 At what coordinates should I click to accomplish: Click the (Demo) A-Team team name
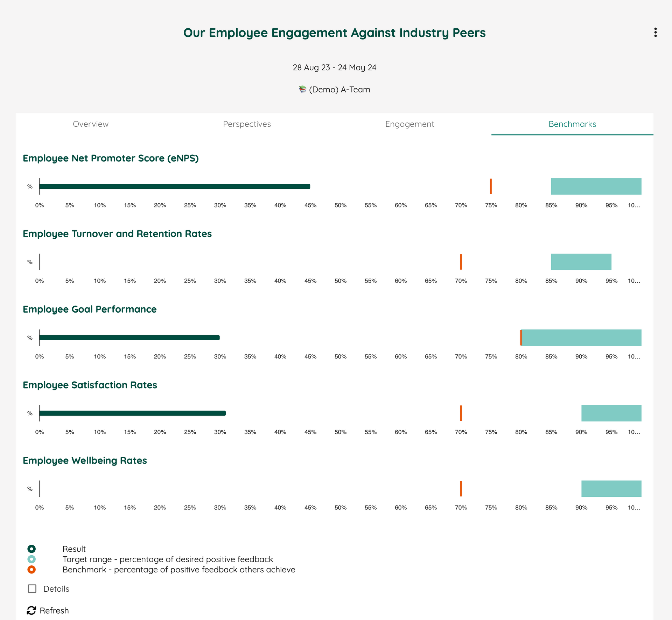point(339,89)
